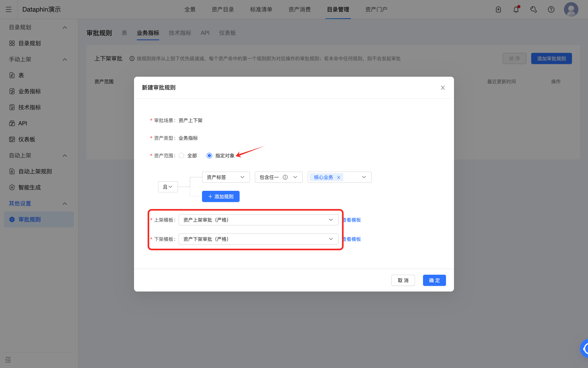Click the blue circular assistant bubble bottom right
Image resolution: width=588 pixels, height=368 pixels.
coord(585,348)
